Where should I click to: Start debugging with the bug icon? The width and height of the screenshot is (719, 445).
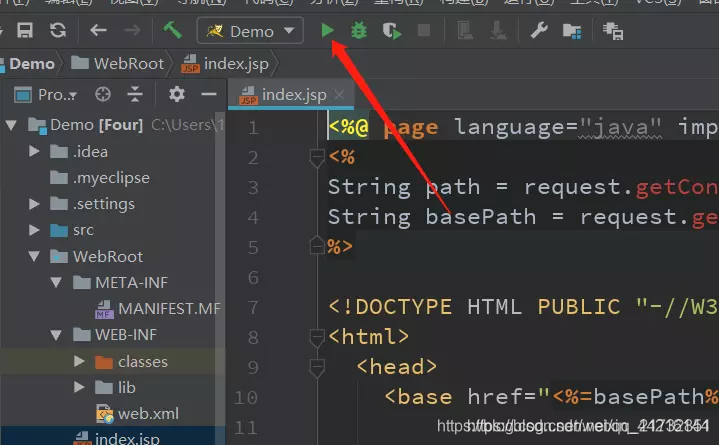pos(359,31)
